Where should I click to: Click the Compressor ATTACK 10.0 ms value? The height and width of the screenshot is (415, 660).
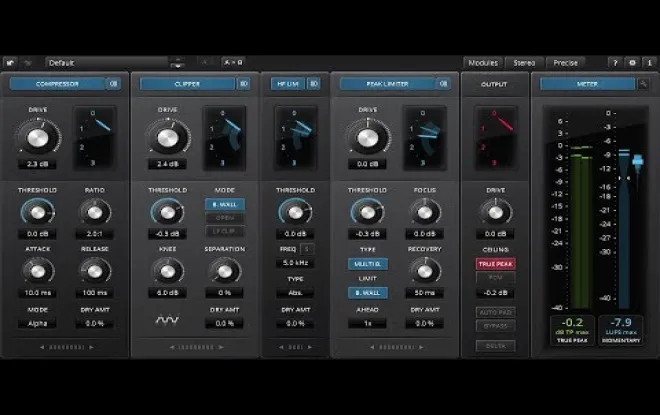pos(37,293)
